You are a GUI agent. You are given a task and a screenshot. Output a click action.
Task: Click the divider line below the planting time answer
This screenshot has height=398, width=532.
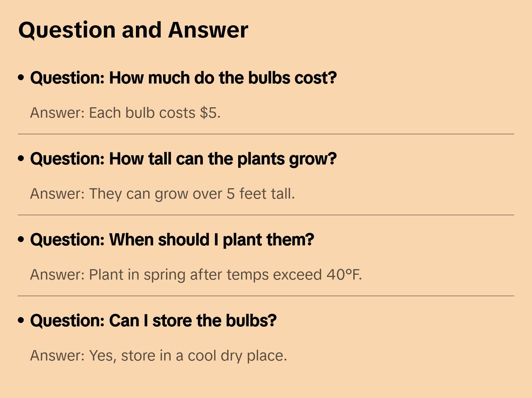coord(266,296)
